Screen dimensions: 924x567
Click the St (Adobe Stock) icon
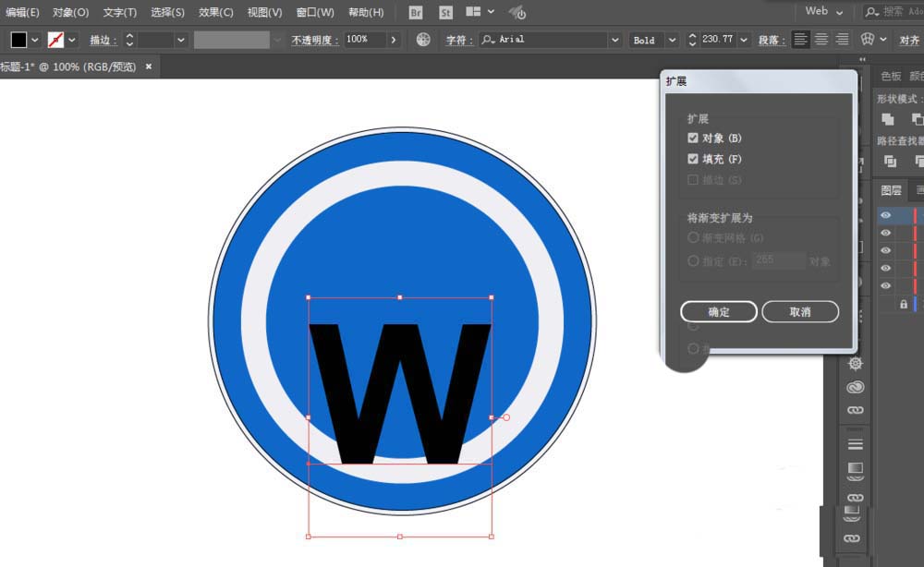445,12
